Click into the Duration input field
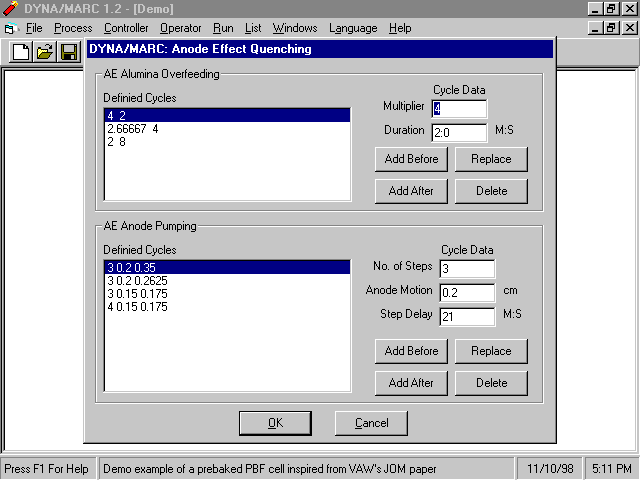Screen dimensions: 640x480 click(459, 133)
